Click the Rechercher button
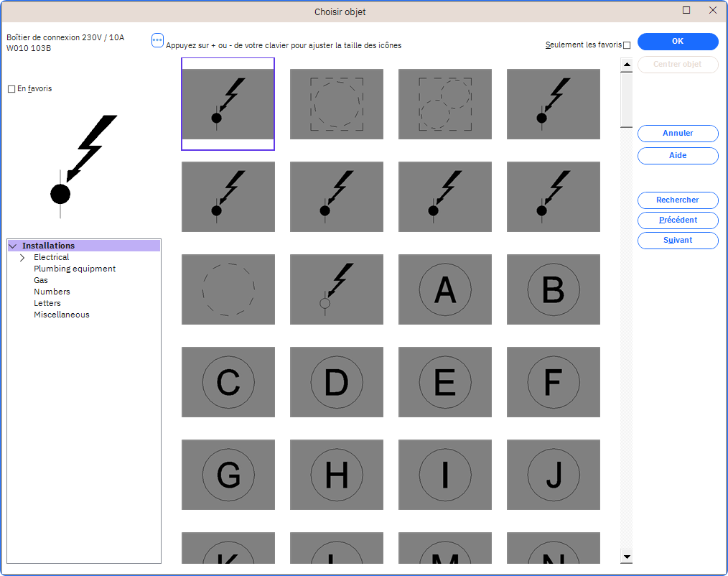The image size is (728, 576). [x=677, y=200]
